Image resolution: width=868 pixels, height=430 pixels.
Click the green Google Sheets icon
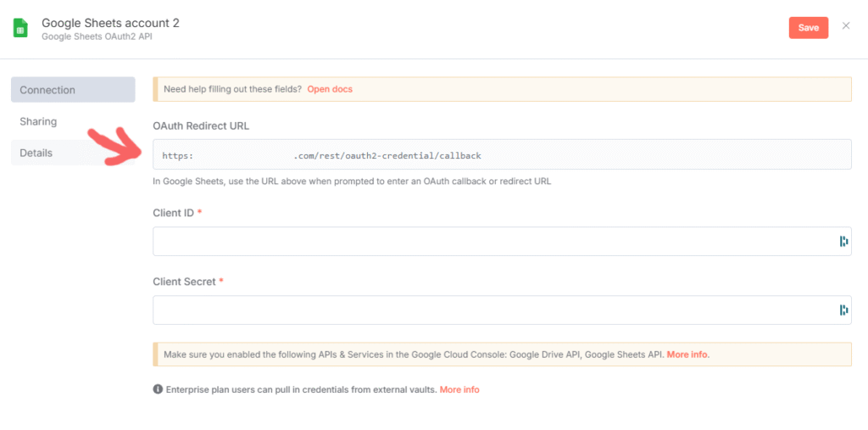[20, 28]
